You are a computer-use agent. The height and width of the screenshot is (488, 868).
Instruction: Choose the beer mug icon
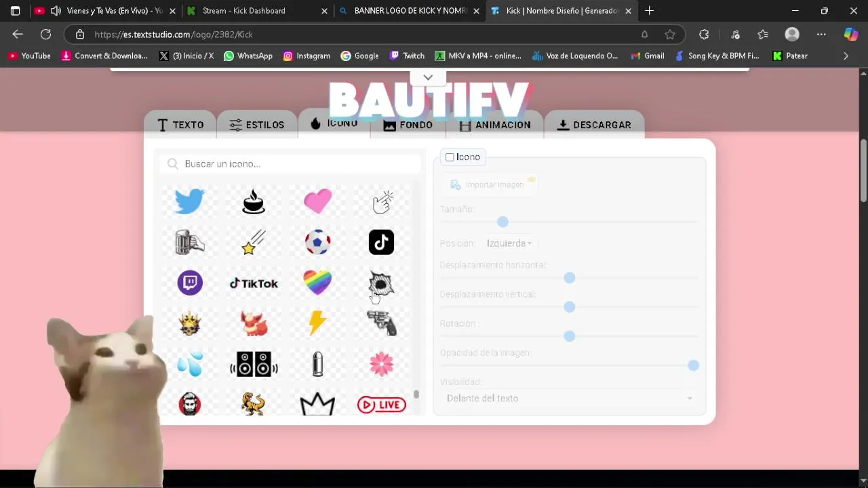189,242
